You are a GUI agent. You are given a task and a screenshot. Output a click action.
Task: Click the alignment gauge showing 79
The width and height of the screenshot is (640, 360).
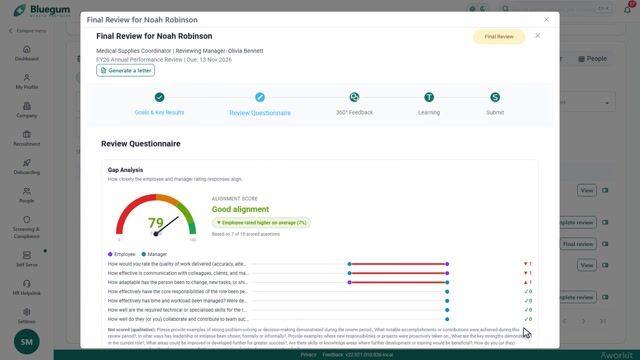[x=156, y=217]
